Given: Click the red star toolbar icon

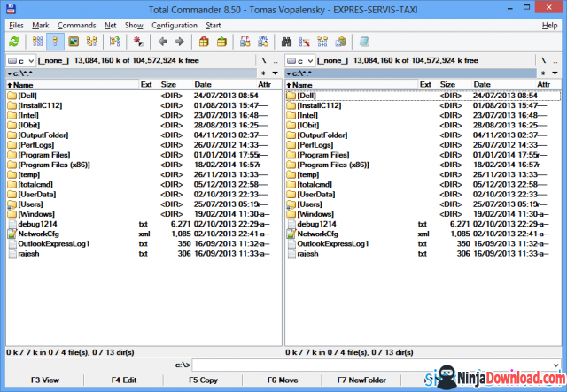Looking at the screenshot, I should [138, 42].
